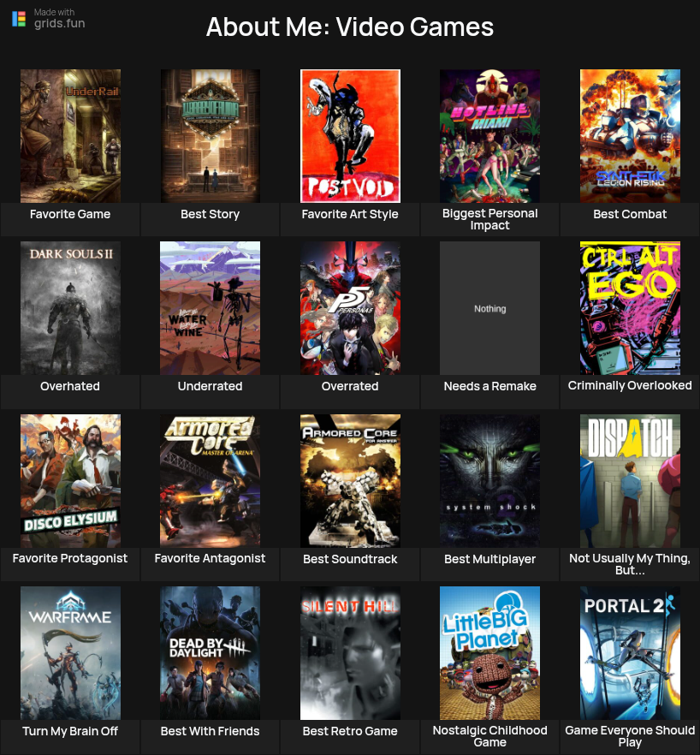Select the empty 'Nothing' placeholder tile
This screenshot has width=700, height=755.
[x=489, y=308]
